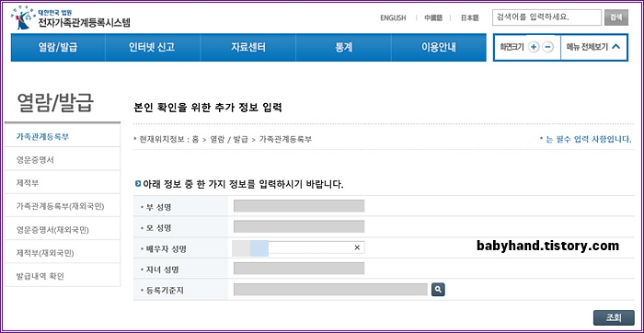Image resolution: width=644 pixels, height=333 pixels.
Task: Expand 메뉴 전체보기 chevron
Action: click(615, 47)
